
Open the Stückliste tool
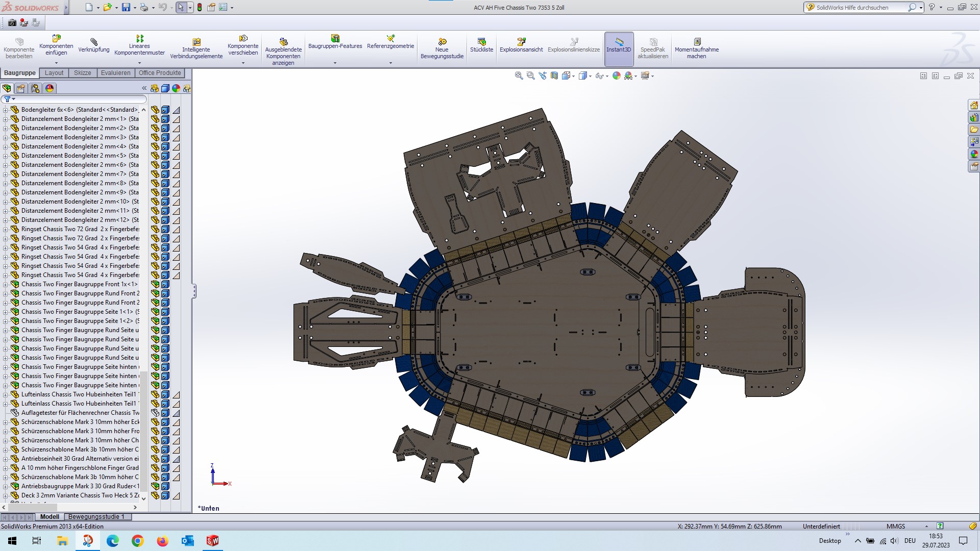[481, 45]
